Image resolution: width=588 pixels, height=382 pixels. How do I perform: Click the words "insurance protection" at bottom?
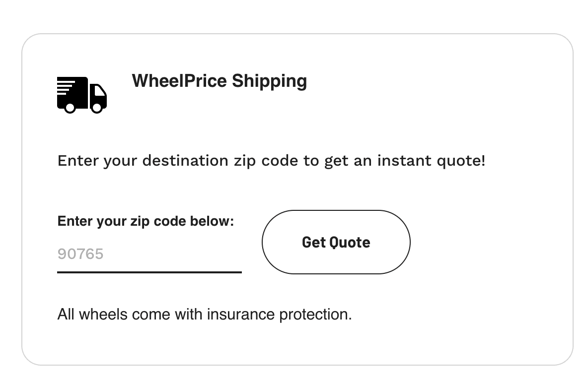(279, 314)
